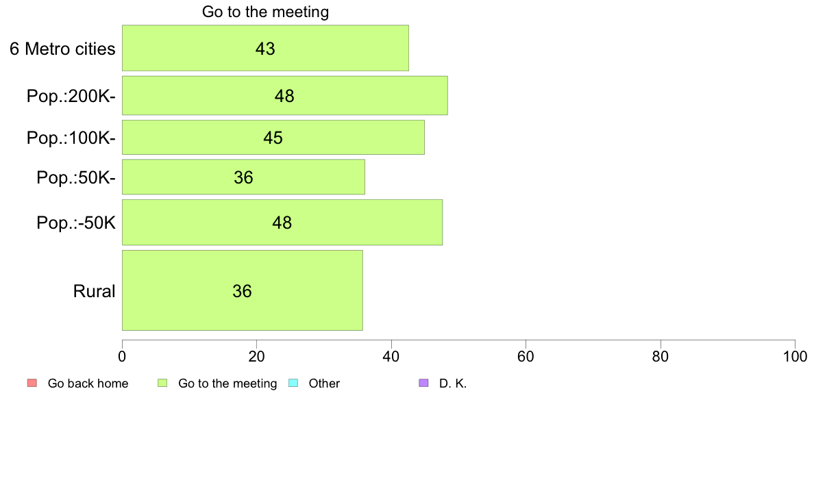Click the red Go back home swatch
This screenshot has width=814, height=504.
[x=32, y=383]
